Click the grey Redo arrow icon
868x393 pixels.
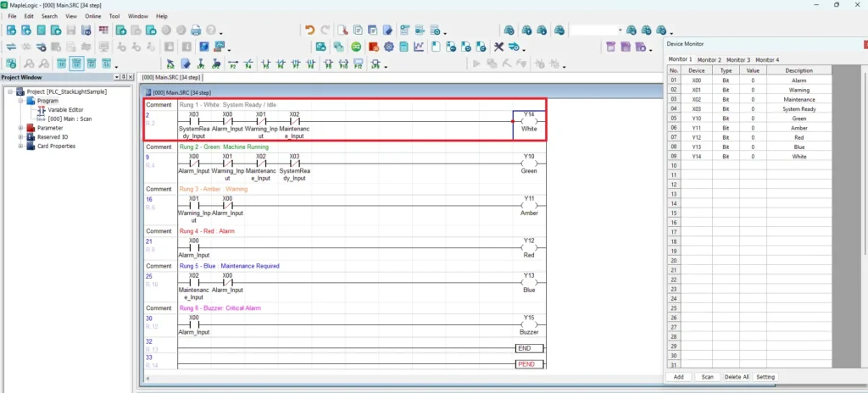click(325, 30)
